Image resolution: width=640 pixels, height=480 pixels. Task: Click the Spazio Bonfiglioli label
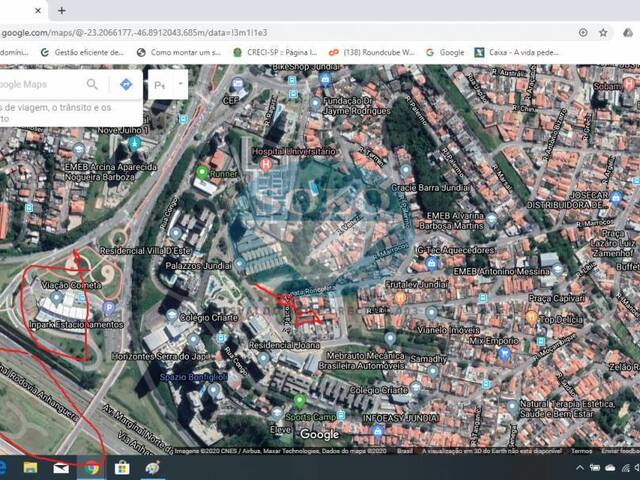point(193,377)
